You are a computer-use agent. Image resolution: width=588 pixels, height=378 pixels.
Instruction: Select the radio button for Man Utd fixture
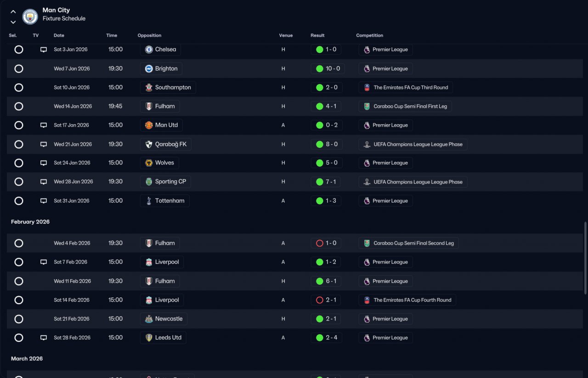tap(19, 125)
